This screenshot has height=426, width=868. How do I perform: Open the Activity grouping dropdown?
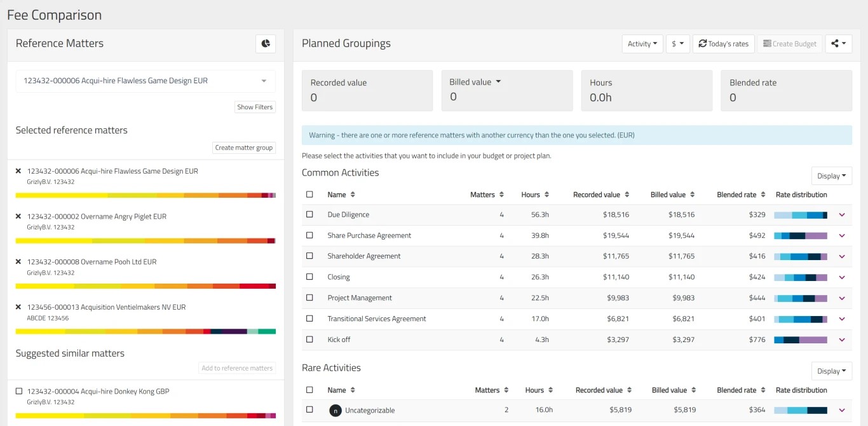(x=642, y=44)
